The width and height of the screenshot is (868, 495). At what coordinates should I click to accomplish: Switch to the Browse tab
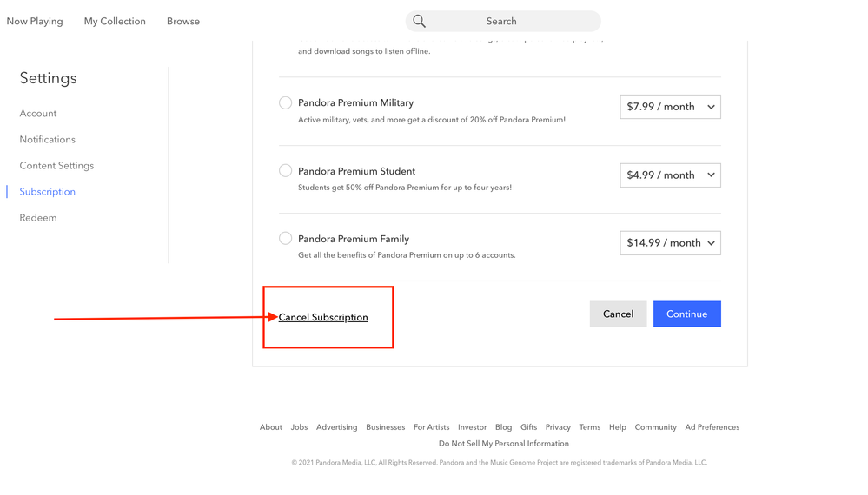point(183,21)
